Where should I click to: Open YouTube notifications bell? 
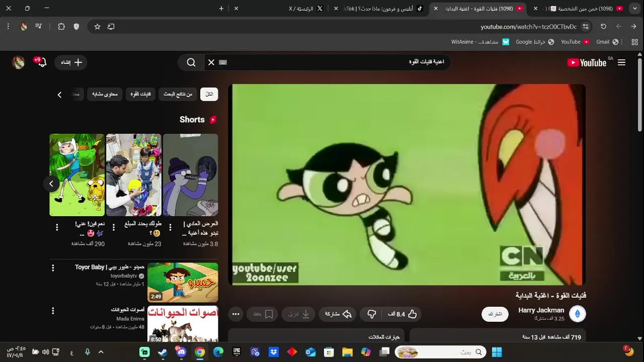coord(42,62)
